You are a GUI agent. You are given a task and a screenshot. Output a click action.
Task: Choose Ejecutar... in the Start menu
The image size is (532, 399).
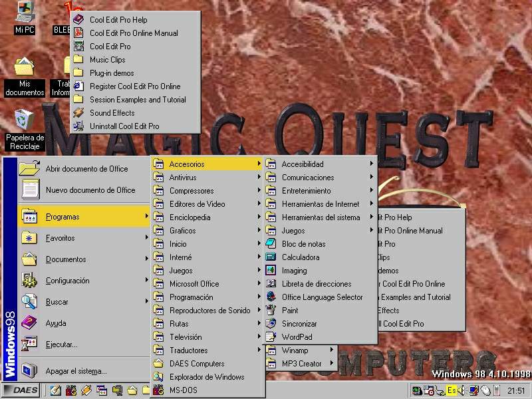pyautogui.click(x=84, y=344)
